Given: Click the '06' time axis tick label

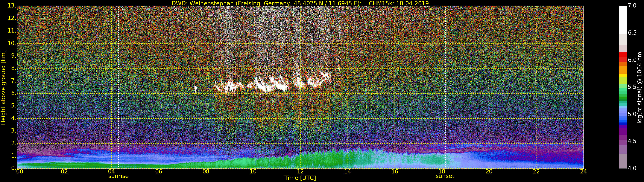Looking at the screenshot, I should 158,172.
